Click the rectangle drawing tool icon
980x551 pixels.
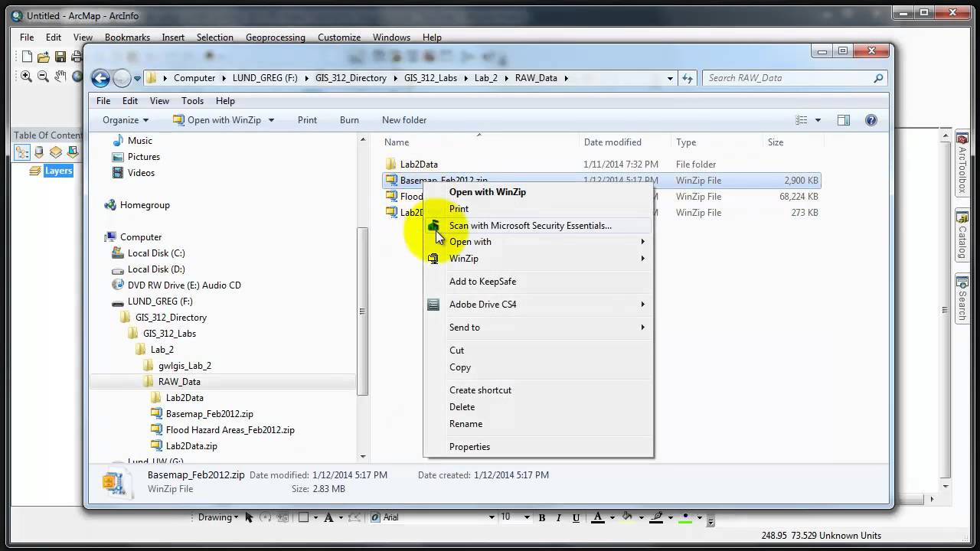click(x=303, y=517)
